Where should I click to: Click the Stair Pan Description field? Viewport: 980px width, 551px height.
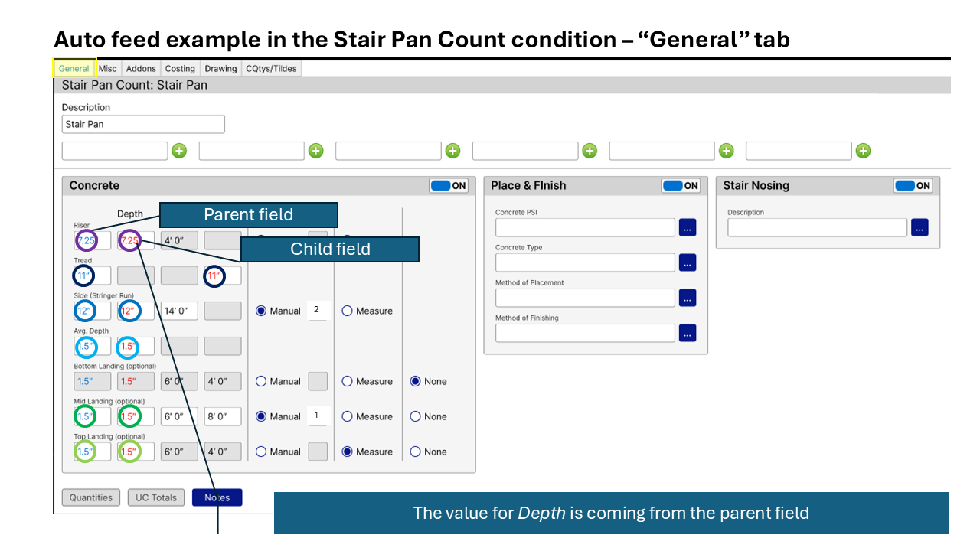pos(143,124)
